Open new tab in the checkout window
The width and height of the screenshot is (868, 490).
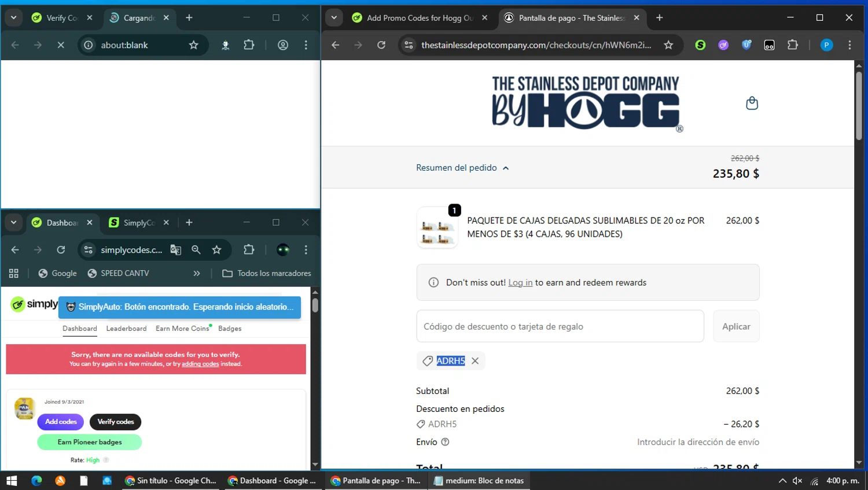pos(659,18)
